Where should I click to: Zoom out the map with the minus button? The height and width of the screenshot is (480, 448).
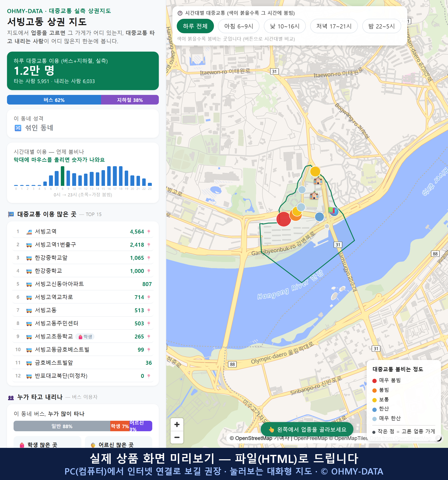tap(177, 437)
